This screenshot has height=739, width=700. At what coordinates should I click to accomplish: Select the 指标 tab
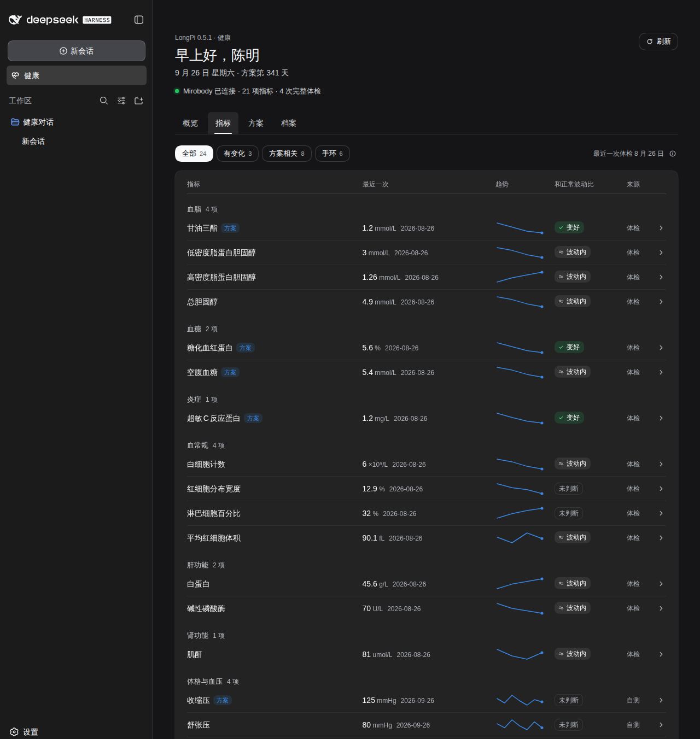coord(223,123)
